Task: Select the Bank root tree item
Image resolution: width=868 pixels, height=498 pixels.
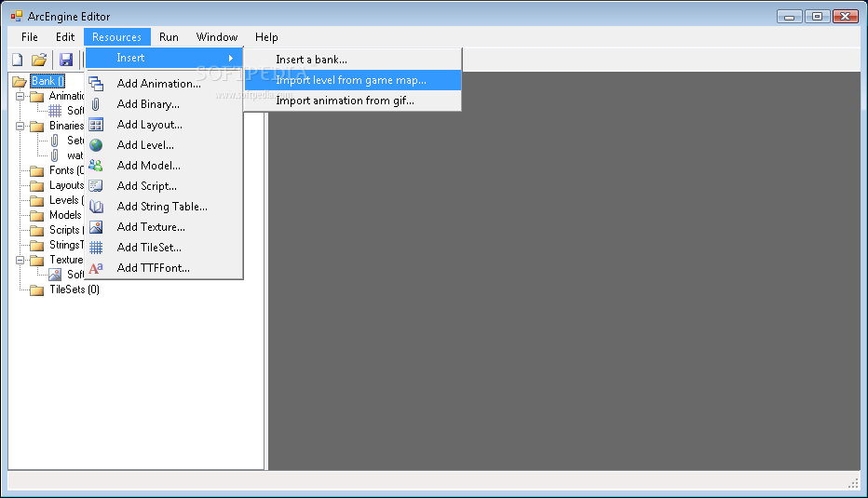Action: [47, 81]
